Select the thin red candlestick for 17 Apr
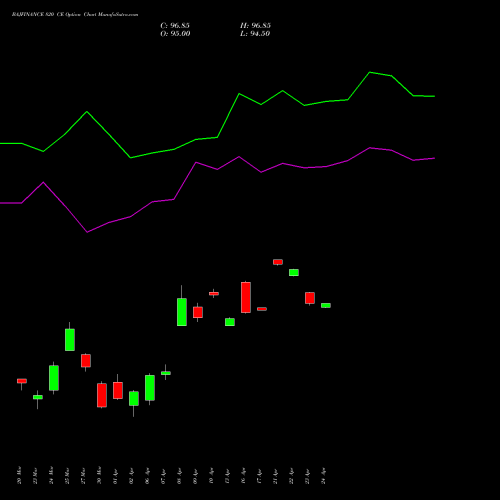The height and width of the screenshot is (500, 500). pyautogui.click(x=262, y=309)
